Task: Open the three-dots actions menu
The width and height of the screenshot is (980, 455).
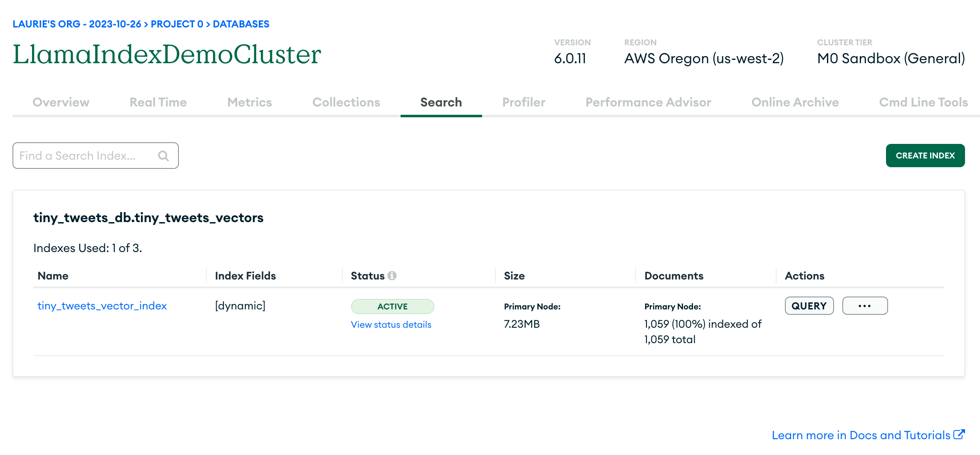Action: coord(865,306)
